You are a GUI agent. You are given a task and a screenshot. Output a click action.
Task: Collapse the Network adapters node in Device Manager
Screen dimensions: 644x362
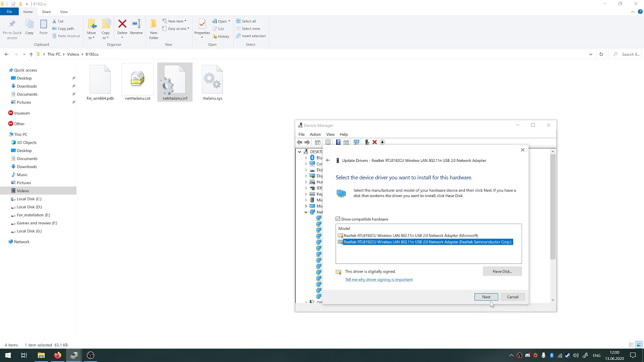point(305,212)
